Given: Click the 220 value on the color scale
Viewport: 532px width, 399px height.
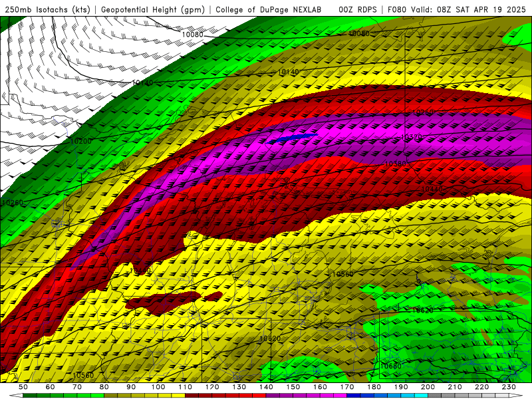Looking at the screenshot, I should (x=482, y=387).
